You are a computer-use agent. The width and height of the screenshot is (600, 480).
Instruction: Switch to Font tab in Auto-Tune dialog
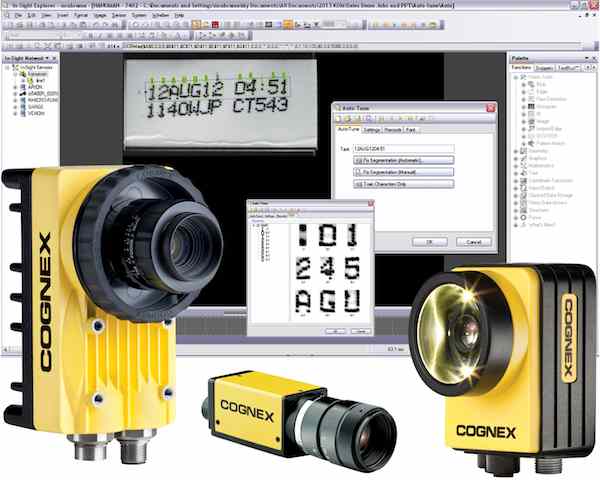click(x=411, y=130)
